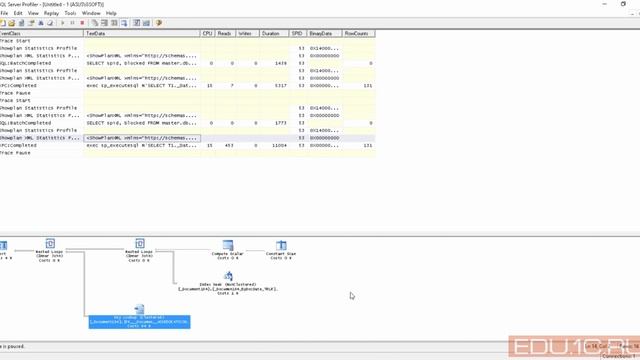Click the Duration column header
The width and height of the screenshot is (640, 360).
(273, 33)
